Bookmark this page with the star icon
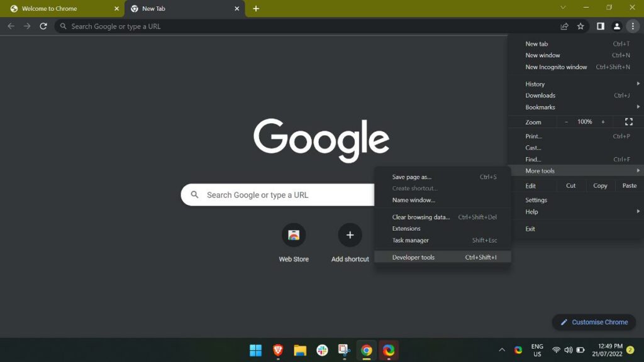644x362 pixels. (x=580, y=26)
